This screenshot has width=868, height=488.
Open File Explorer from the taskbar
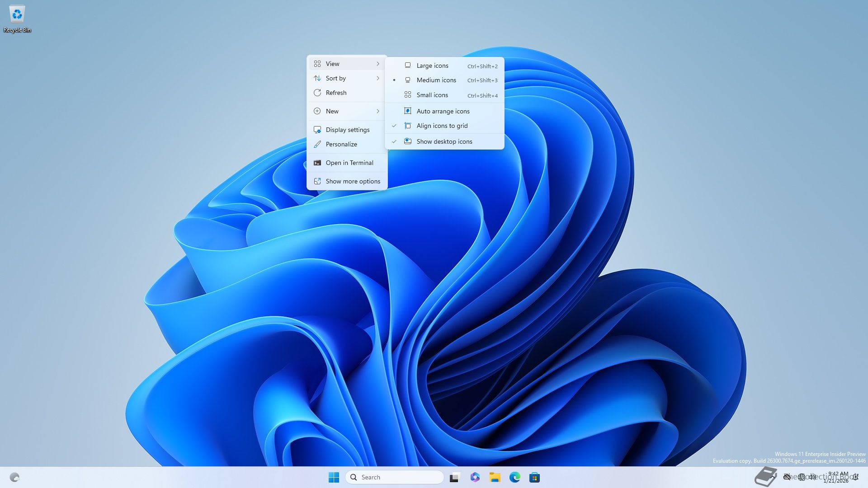coord(495,477)
